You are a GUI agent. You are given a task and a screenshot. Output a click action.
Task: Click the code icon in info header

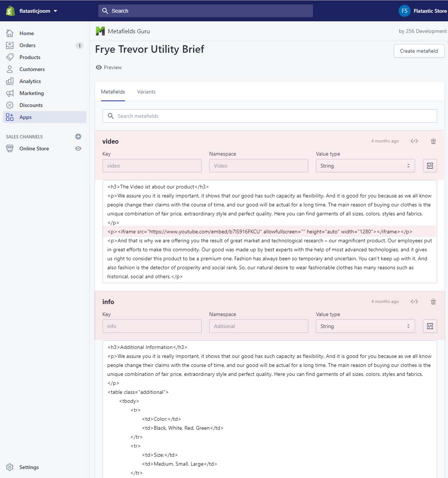(x=414, y=301)
